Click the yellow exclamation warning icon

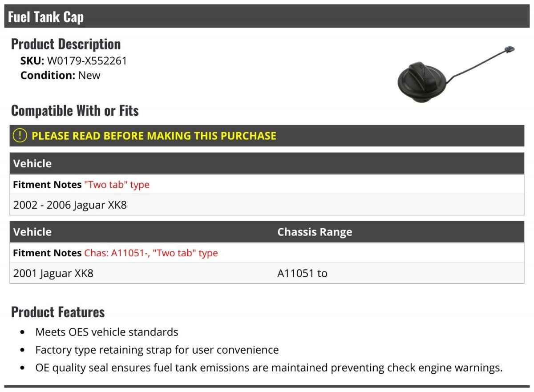point(20,136)
